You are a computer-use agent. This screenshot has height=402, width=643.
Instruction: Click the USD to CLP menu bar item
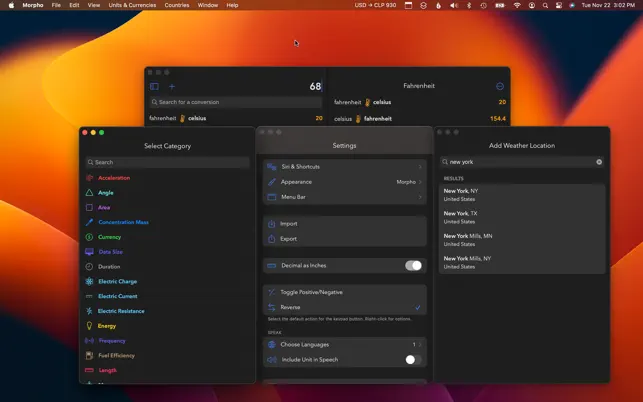pos(375,5)
